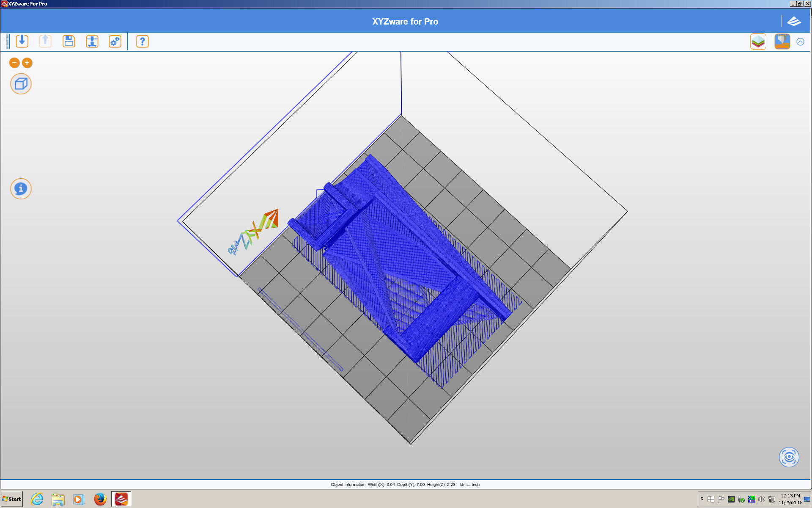
Task: Collapse the toolbar with the chevron-up circle
Action: point(800,41)
